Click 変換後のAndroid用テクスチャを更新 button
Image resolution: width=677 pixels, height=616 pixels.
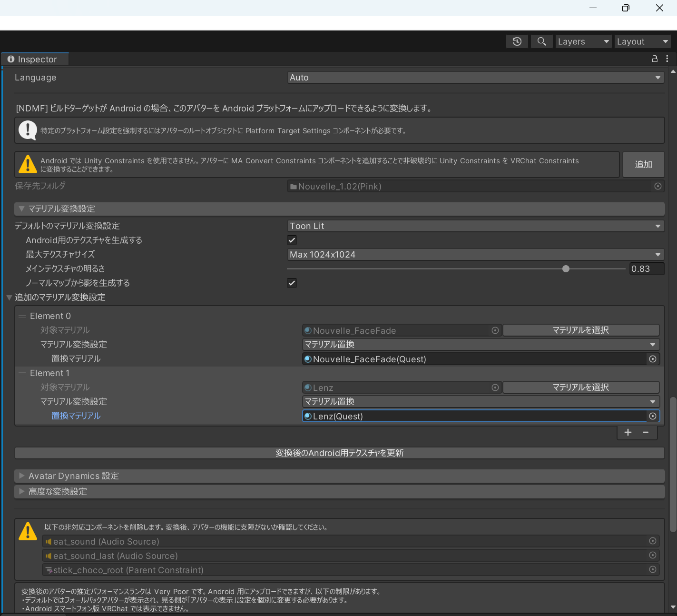[339, 453]
